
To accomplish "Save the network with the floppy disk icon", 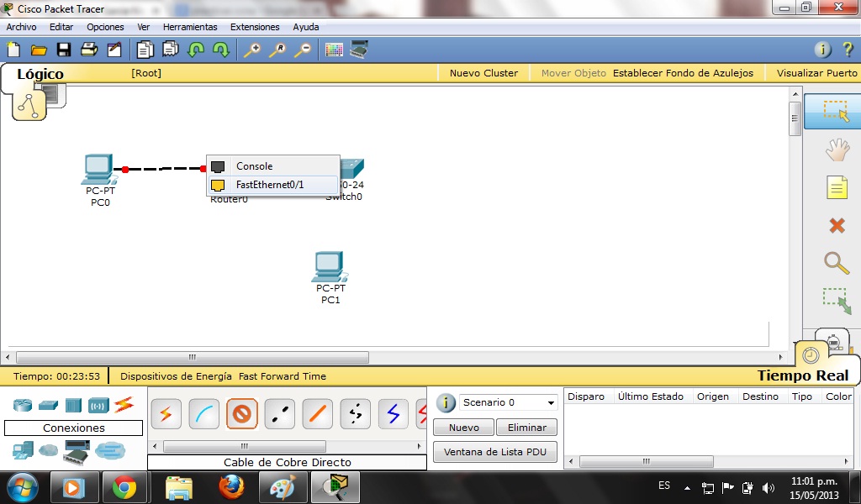I will point(64,50).
